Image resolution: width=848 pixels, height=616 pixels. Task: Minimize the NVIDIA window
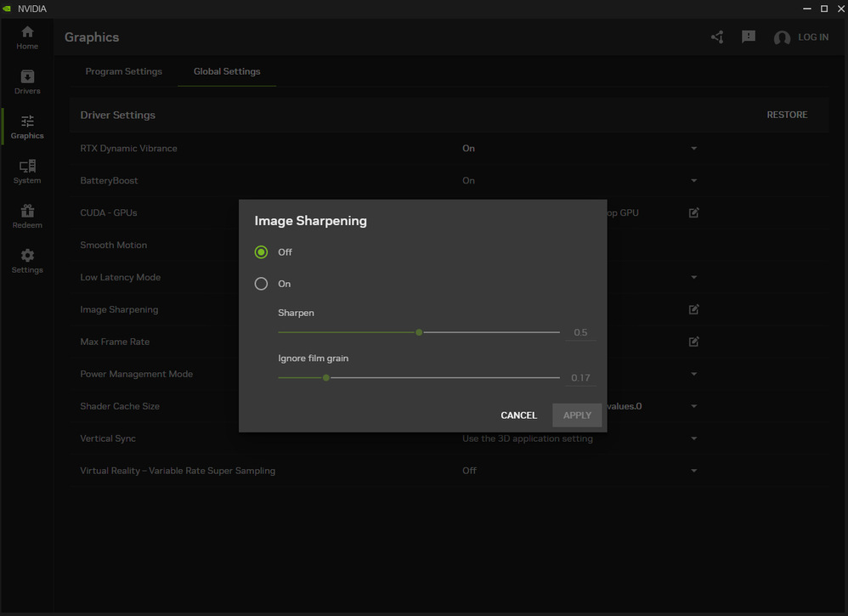click(x=807, y=8)
